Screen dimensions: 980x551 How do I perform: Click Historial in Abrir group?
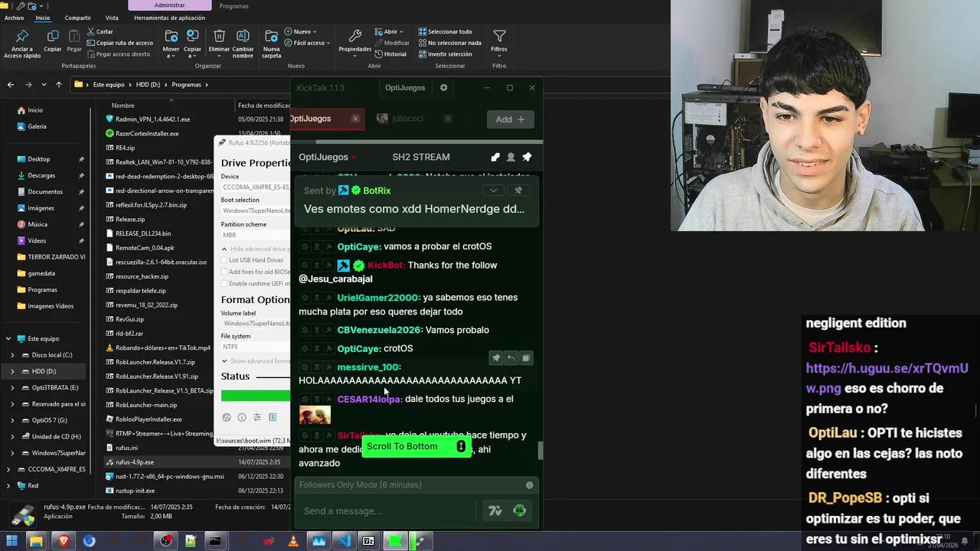pos(390,54)
